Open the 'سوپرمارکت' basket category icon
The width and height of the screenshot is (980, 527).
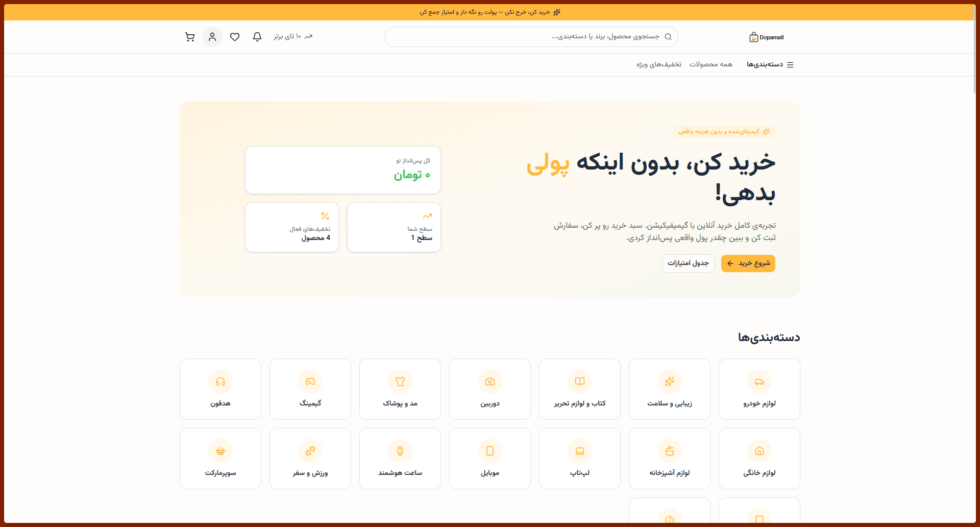click(x=220, y=451)
